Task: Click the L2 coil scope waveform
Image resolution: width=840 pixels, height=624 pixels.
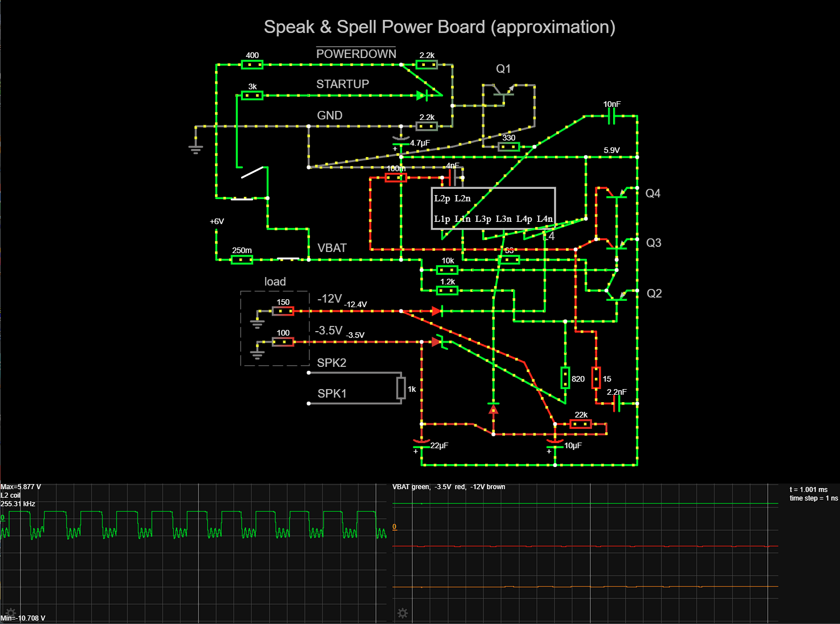Action: coord(193,524)
